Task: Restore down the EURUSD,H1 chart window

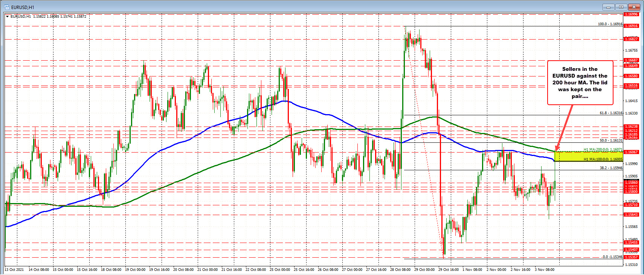Action: coord(621,7)
